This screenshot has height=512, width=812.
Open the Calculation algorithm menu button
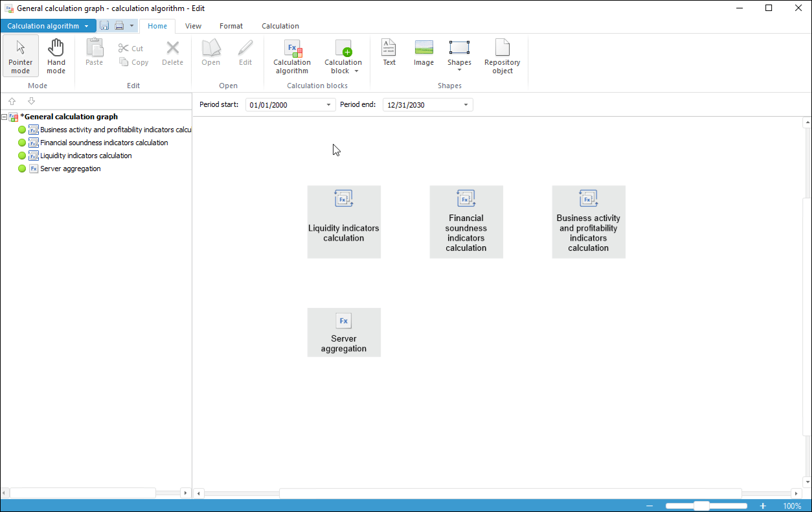click(48, 26)
